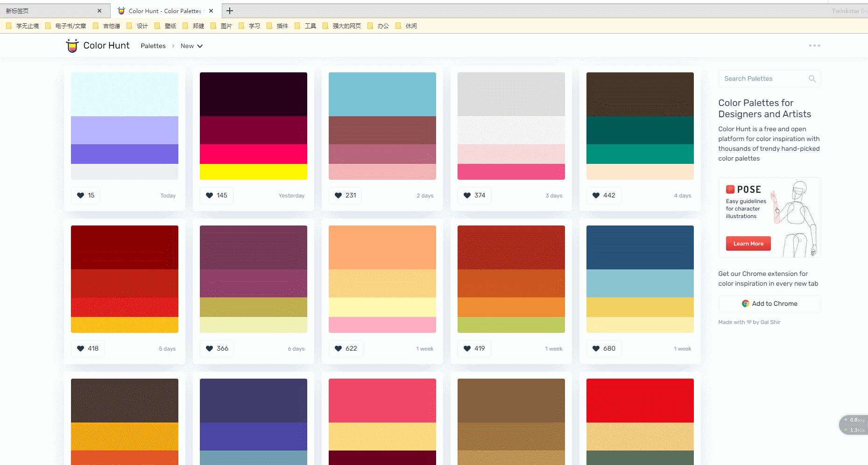This screenshot has width=868, height=465.
Task: Select the sky blue swatch in 2 days palette
Action: pos(382,94)
